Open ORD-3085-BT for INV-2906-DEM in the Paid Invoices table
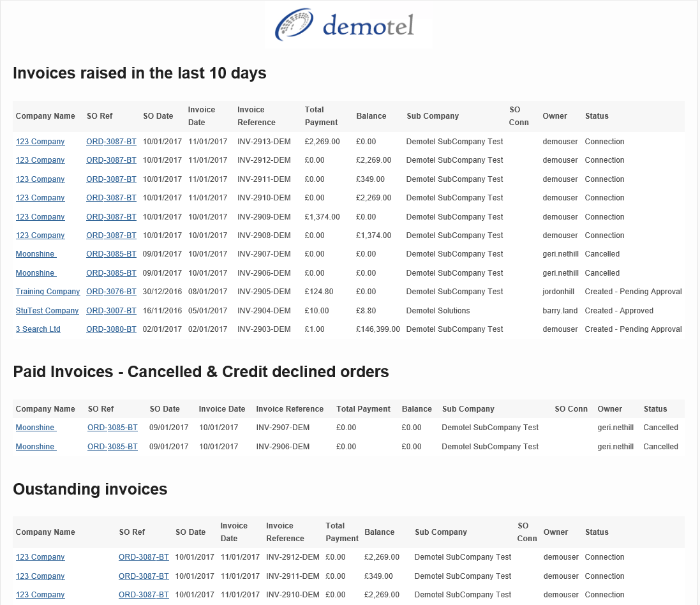This screenshot has width=700, height=605. pyautogui.click(x=112, y=447)
